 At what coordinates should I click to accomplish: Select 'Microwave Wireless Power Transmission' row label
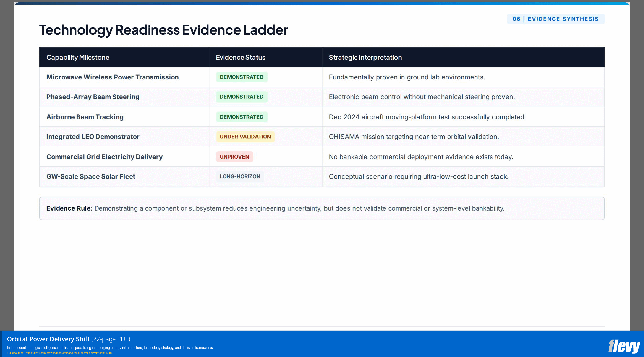click(x=113, y=77)
